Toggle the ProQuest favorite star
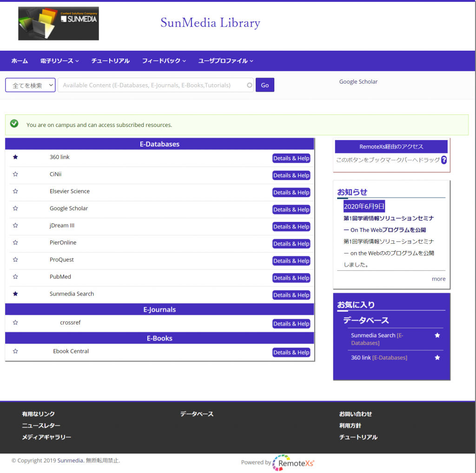Image resolution: width=476 pixels, height=473 pixels. click(15, 260)
